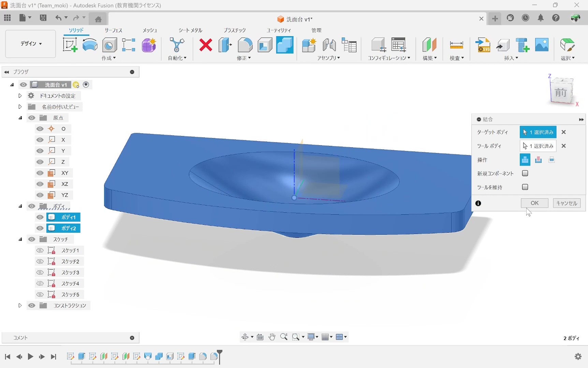Open the 作成 menu dropdown
The height and width of the screenshot is (368, 588).
pyautogui.click(x=109, y=58)
